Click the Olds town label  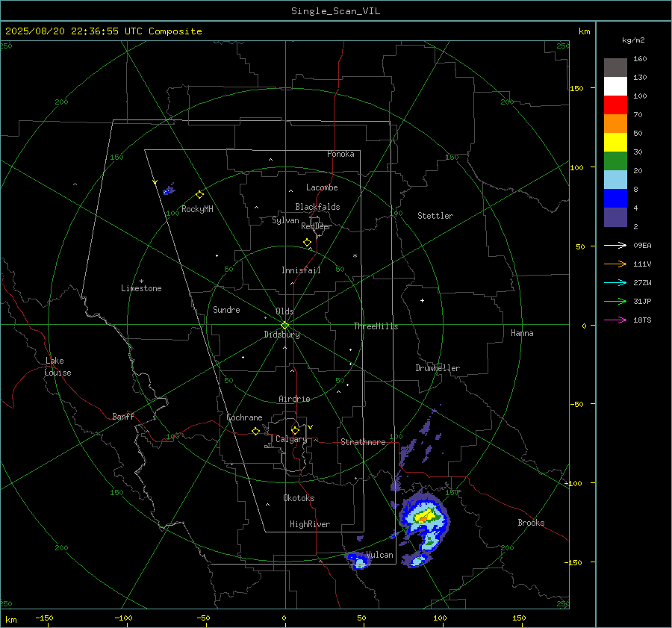tap(284, 311)
